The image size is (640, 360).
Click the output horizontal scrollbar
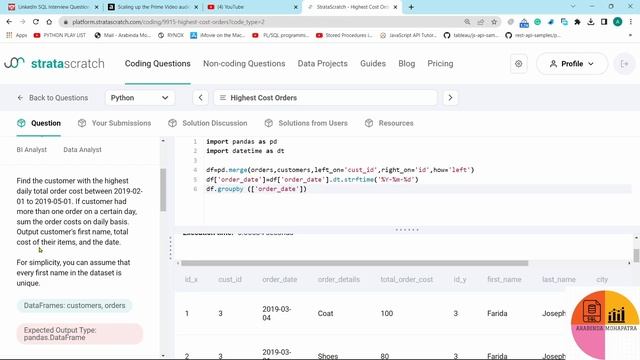pyautogui.click(x=354, y=263)
